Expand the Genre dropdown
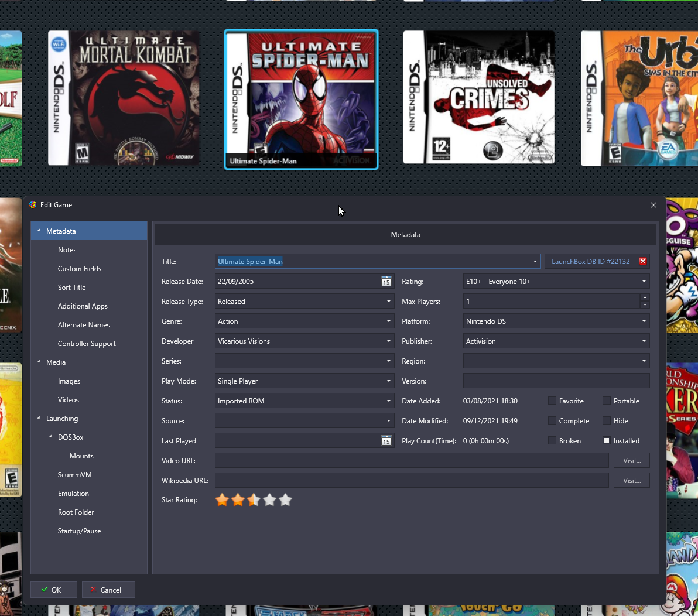This screenshot has height=616, width=698. coord(389,321)
